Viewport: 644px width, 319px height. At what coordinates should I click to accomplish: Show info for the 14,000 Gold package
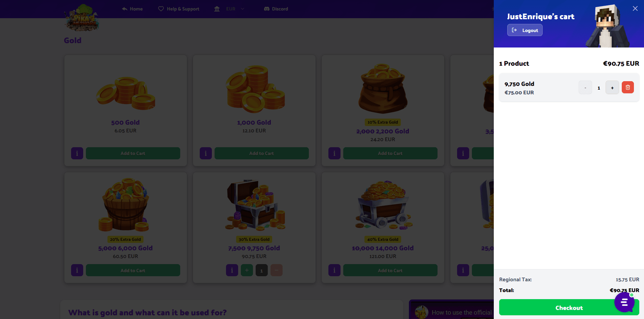(334, 270)
